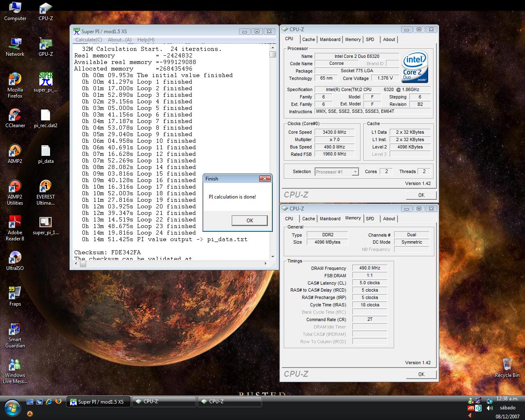Open the Recycle Bin
Viewport: 525px width, 420px height.
pos(507,367)
